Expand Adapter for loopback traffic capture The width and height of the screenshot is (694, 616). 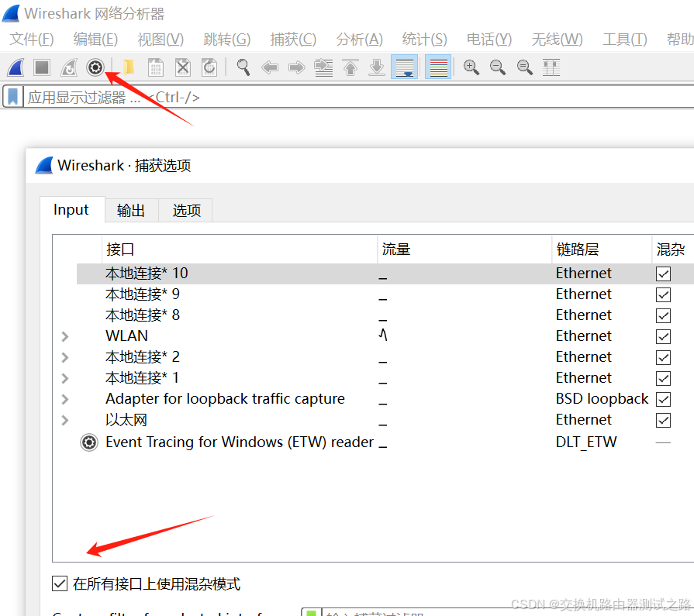tap(64, 399)
